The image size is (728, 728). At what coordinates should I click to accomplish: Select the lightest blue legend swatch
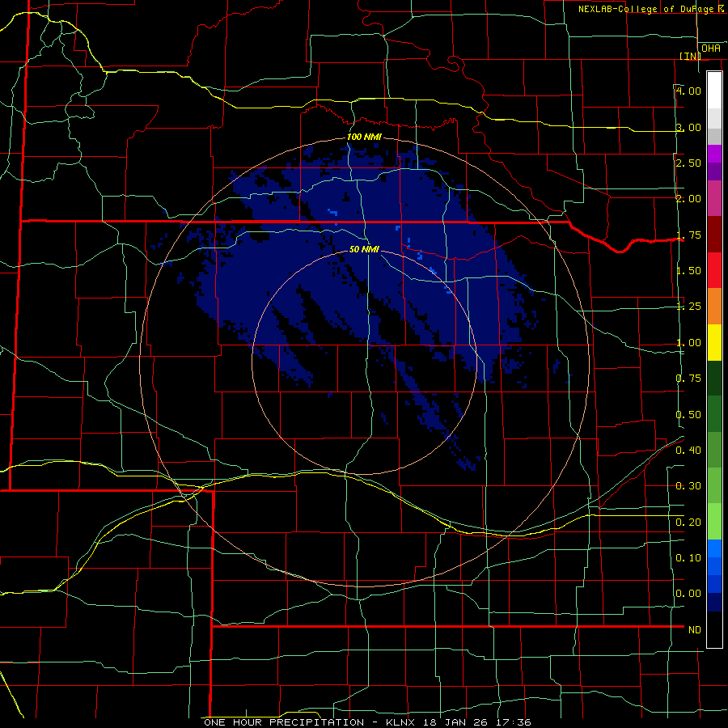(714, 548)
